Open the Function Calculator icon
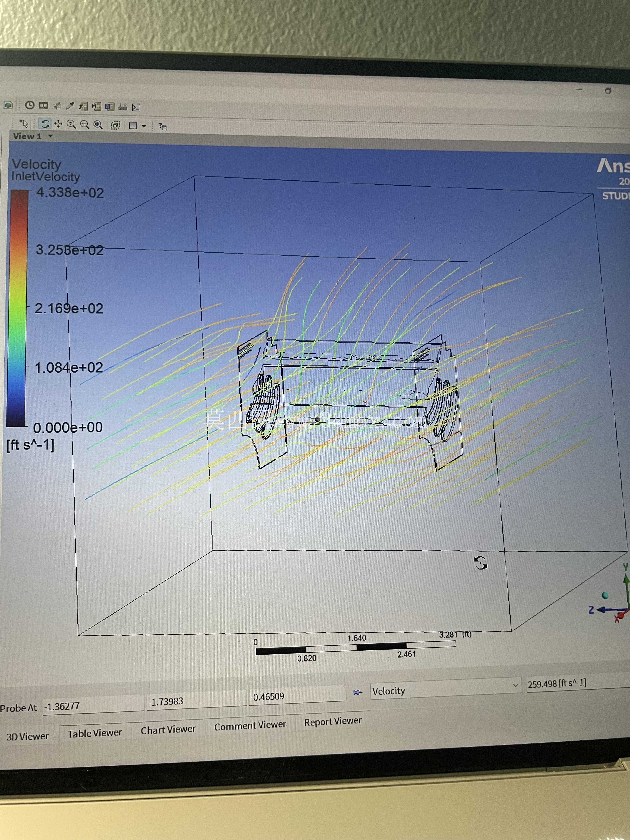 pos(83,106)
